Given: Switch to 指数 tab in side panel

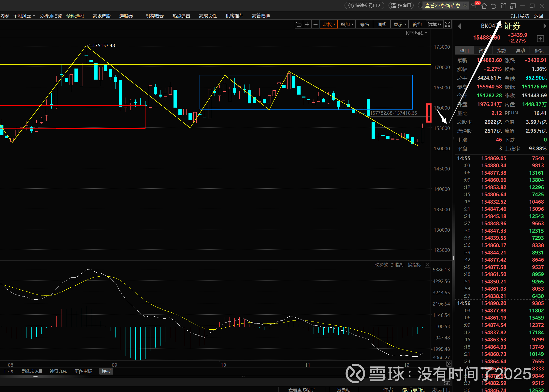Looking at the screenshot, I should tap(502, 50).
